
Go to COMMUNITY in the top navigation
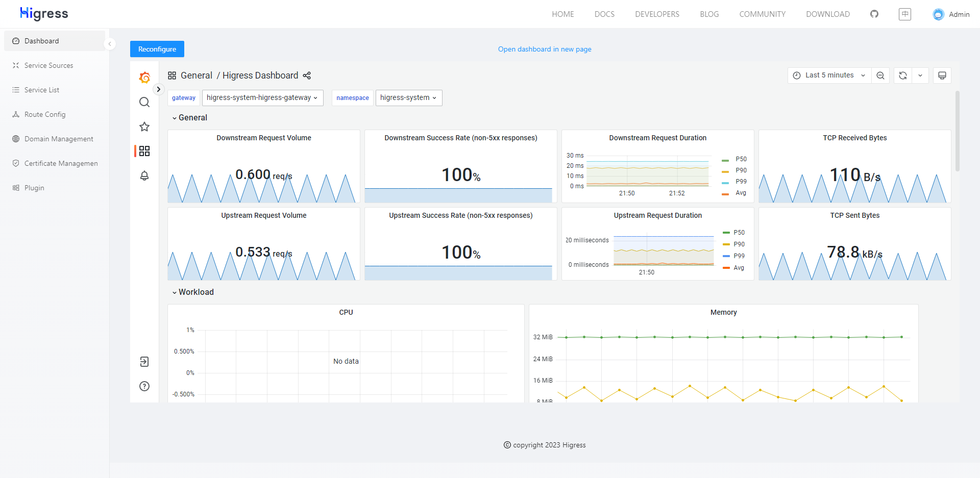point(763,14)
